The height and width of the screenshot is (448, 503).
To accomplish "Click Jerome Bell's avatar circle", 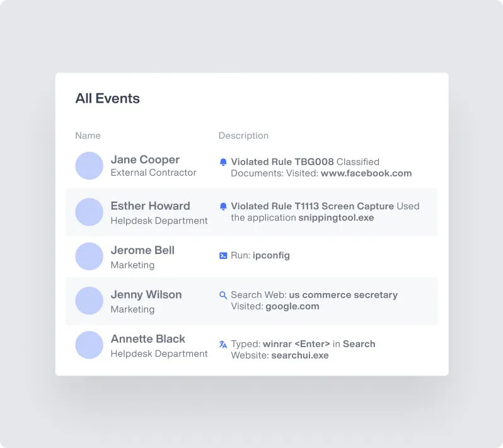I will 89,256.
